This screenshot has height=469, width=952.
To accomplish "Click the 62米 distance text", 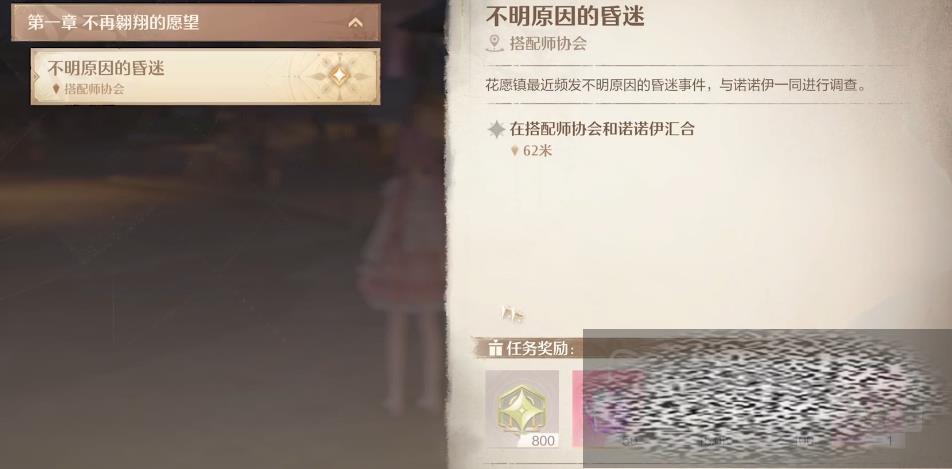I will click(x=538, y=151).
